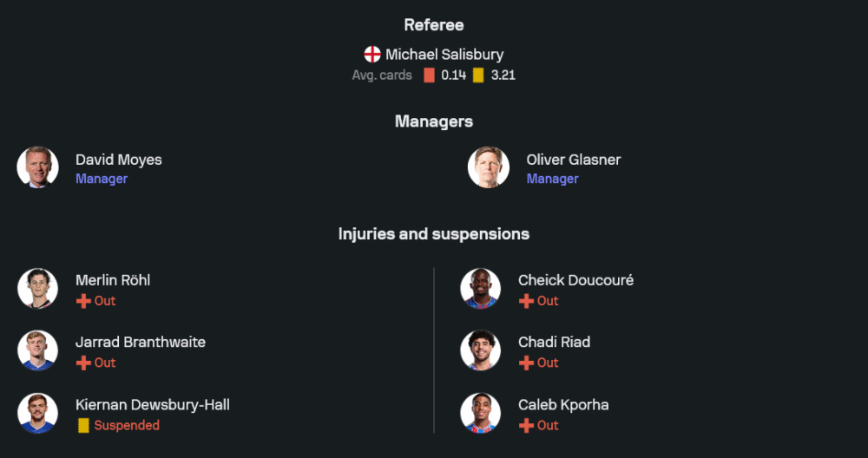This screenshot has height=458, width=868.
Task: Click the injury cross icon under Cheick Doucouré
Action: [526, 301]
